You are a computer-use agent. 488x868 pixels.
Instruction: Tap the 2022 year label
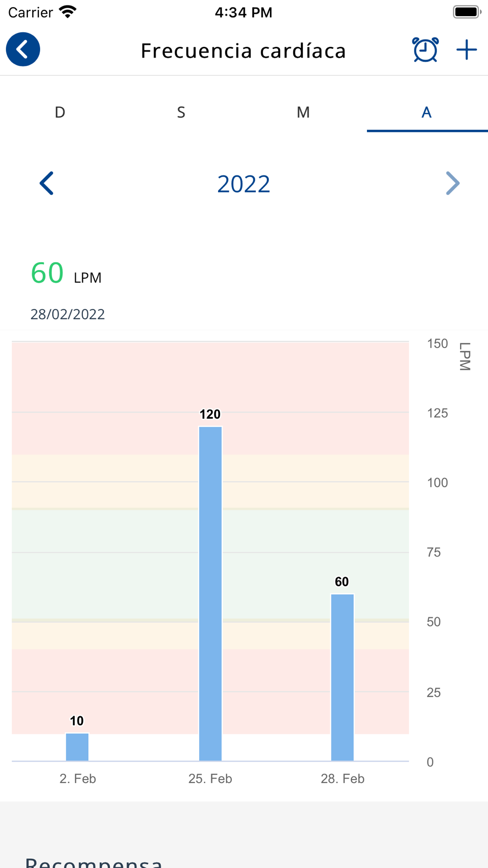(244, 184)
